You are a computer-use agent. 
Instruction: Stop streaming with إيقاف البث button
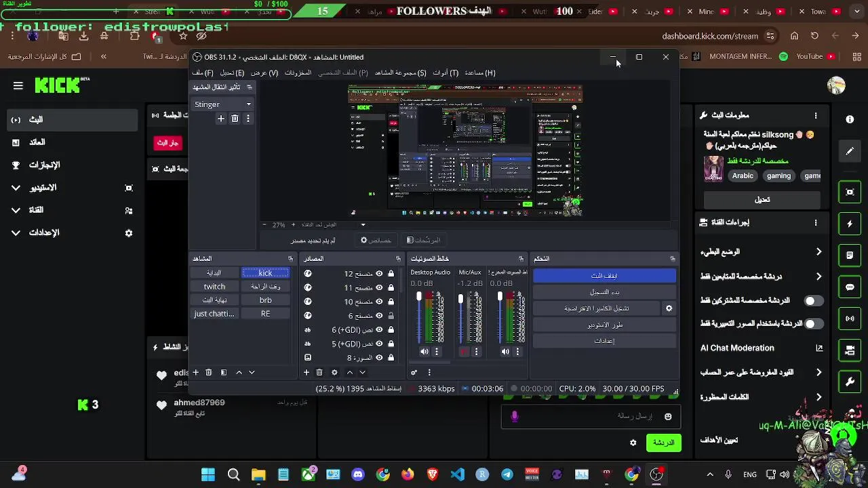[x=604, y=276]
